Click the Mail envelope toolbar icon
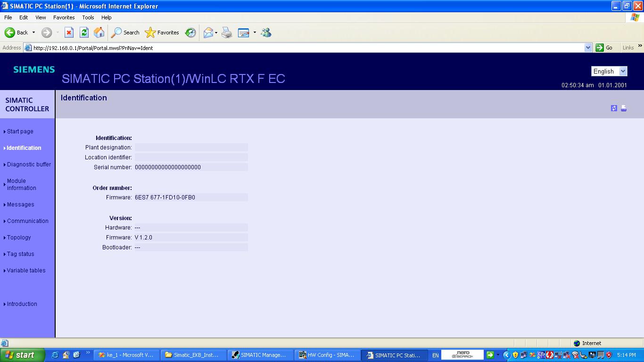The image size is (644, 362). tap(208, 33)
